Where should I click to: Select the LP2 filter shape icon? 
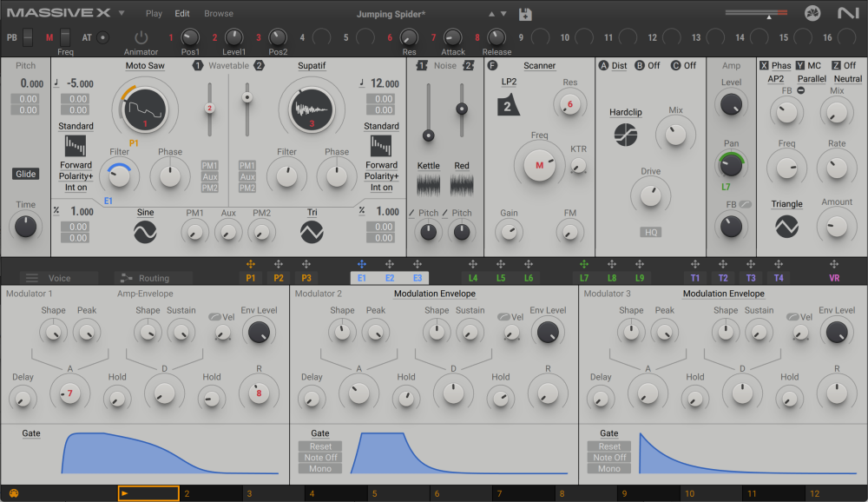coord(508,105)
